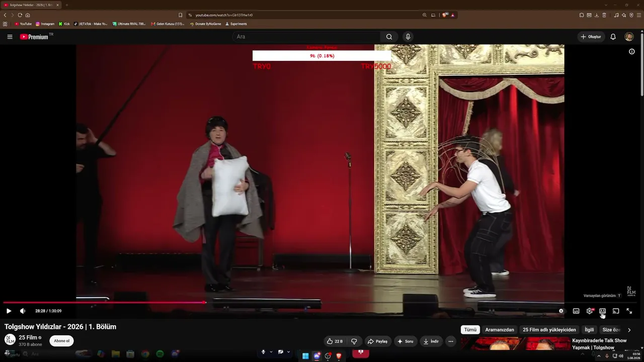Open more actions three-dot menu
This screenshot has width=644, height=362.
pyautogui.click(x=451, y=341)
